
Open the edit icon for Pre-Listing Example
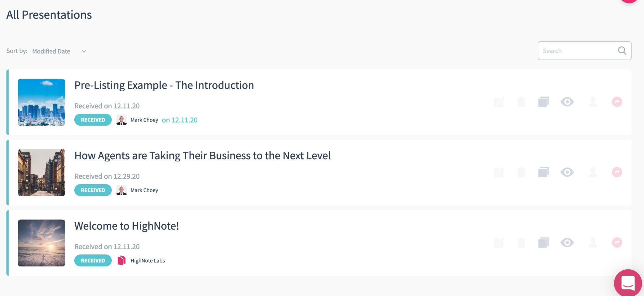pos(499,102)
